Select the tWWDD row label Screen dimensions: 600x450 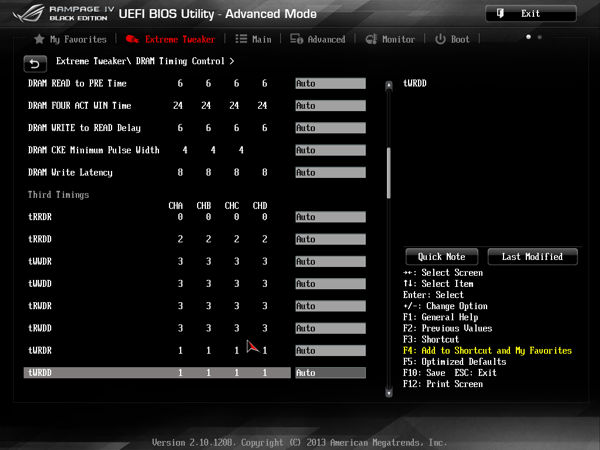(x=40, y=284)
